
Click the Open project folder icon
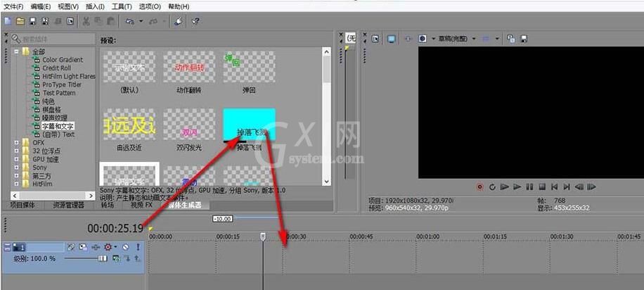tap(20, 21)
